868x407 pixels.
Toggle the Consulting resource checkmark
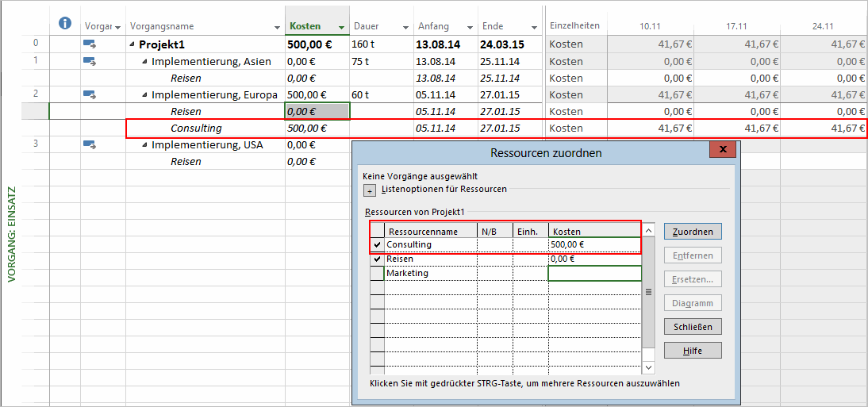coord(377,245)
